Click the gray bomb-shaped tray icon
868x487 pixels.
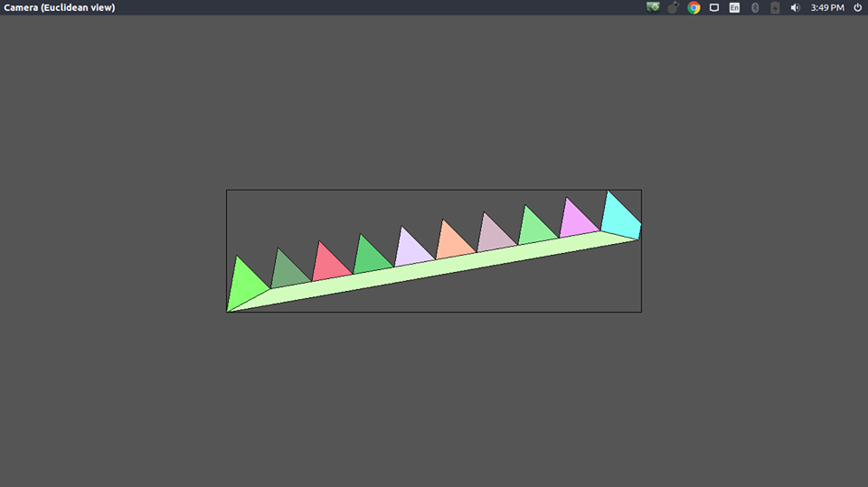[x=673, y=7]
